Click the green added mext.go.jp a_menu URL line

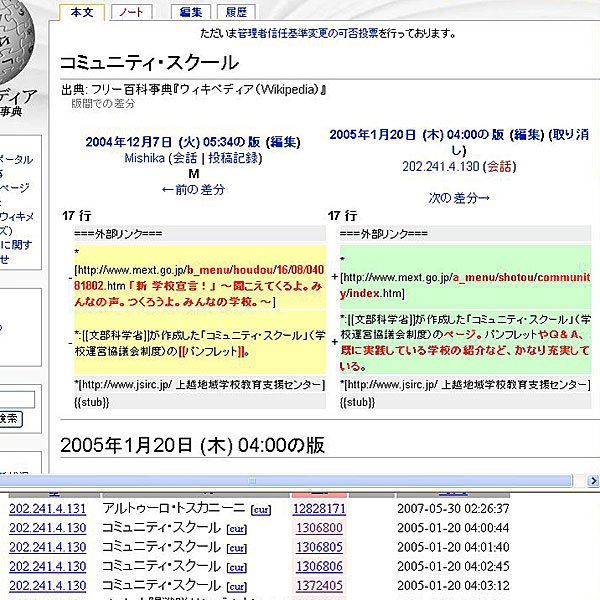[x=466, y=278]
